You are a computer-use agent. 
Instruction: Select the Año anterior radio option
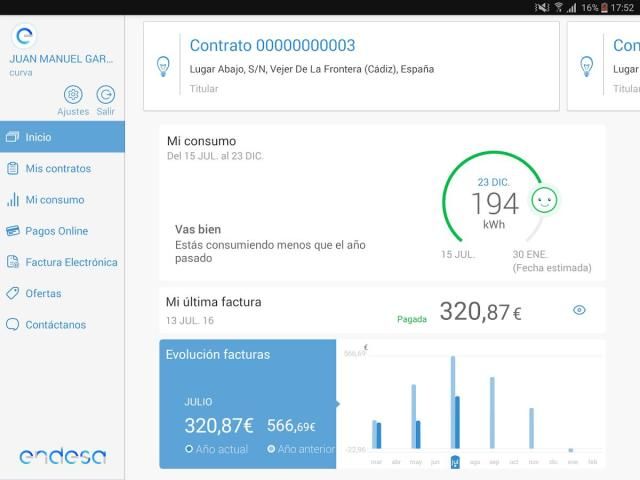pyautogui.click(x=271, y=449)
